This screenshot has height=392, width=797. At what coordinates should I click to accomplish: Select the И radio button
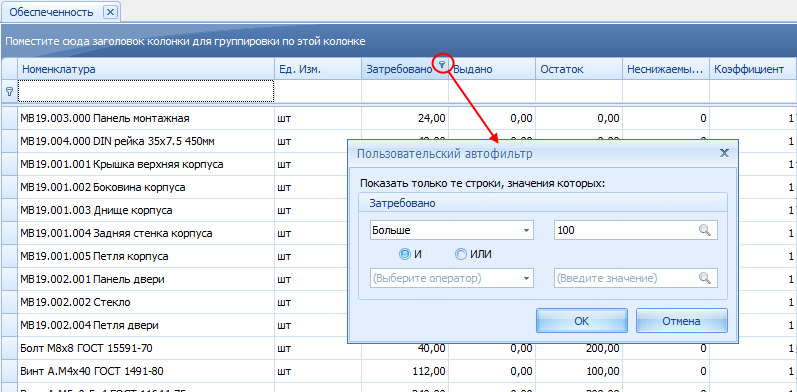point(405,255)
